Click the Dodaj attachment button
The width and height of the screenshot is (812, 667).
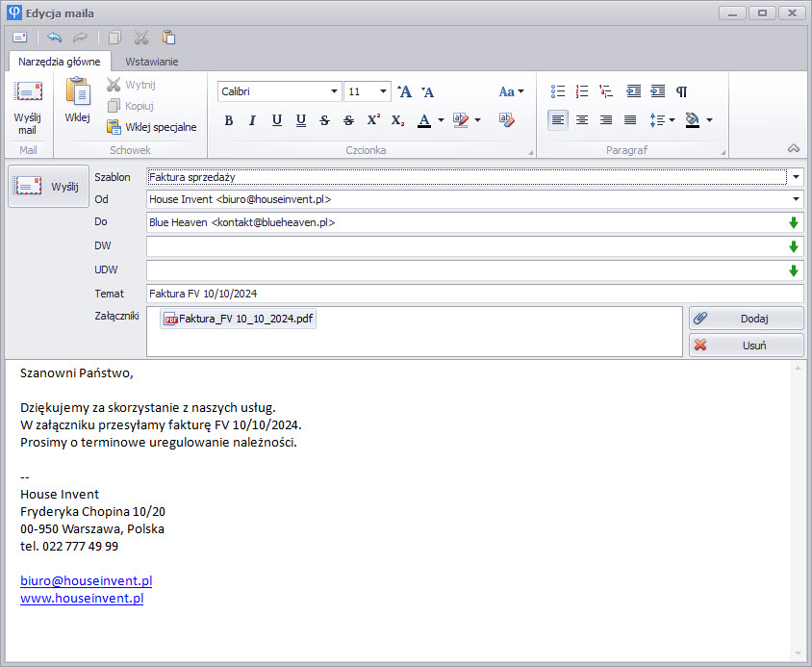746,319
